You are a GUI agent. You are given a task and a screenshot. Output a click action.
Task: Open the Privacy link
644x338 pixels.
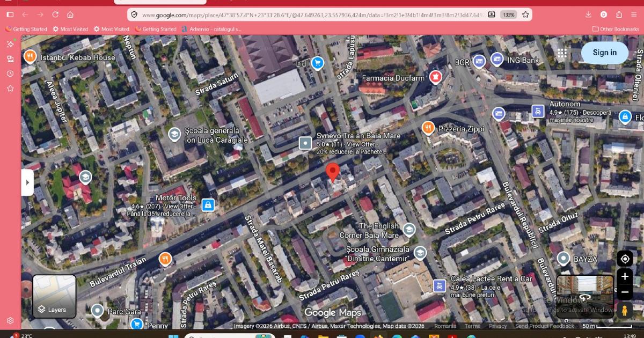(x=497, y=326)
